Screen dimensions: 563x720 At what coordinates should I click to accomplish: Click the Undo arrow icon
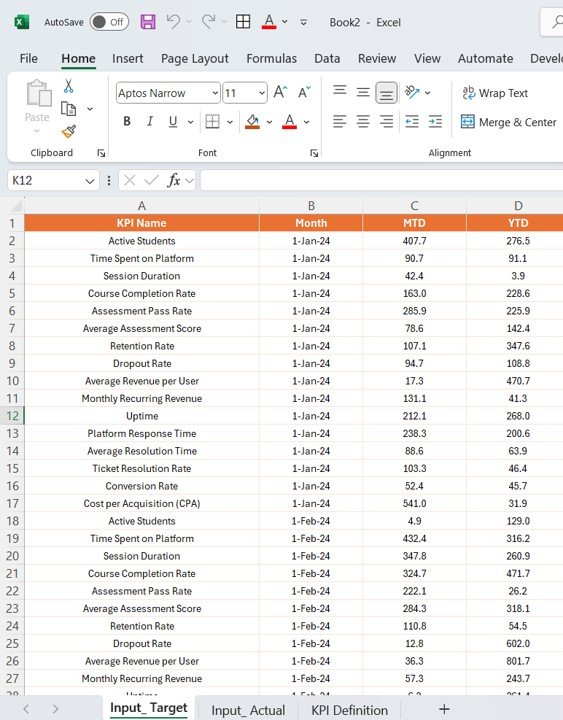coord(173,21)
